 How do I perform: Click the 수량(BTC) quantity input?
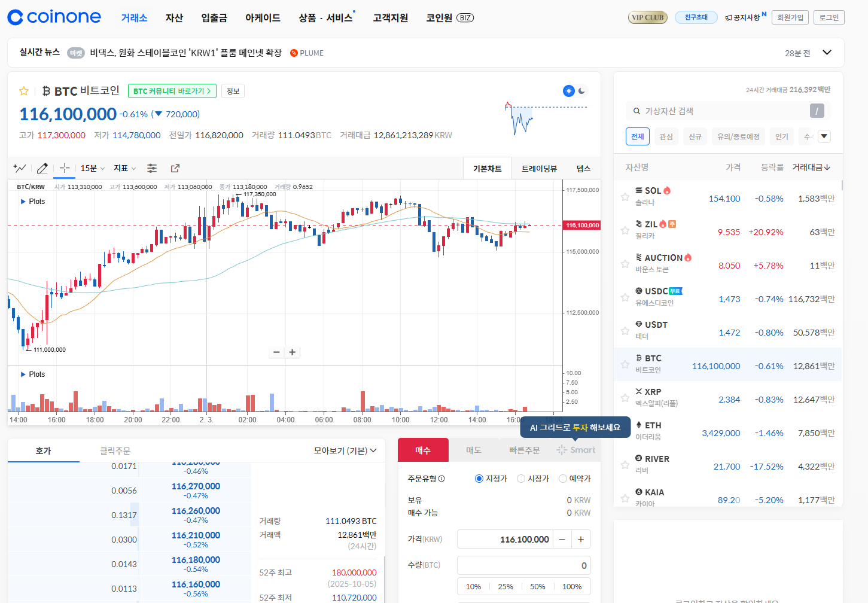point(524,565)
